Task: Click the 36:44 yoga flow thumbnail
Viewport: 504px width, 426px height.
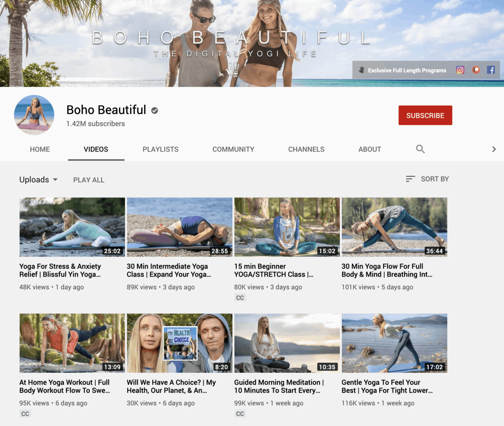Action: [395, 227]
